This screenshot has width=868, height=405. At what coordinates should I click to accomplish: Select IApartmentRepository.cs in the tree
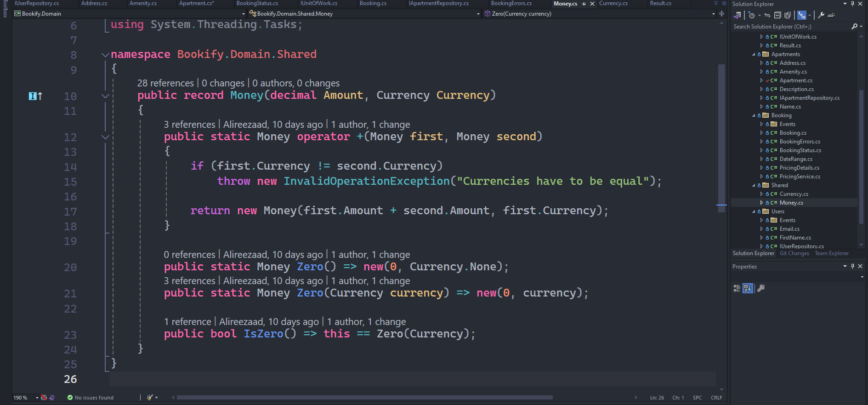tap(809, 98)
